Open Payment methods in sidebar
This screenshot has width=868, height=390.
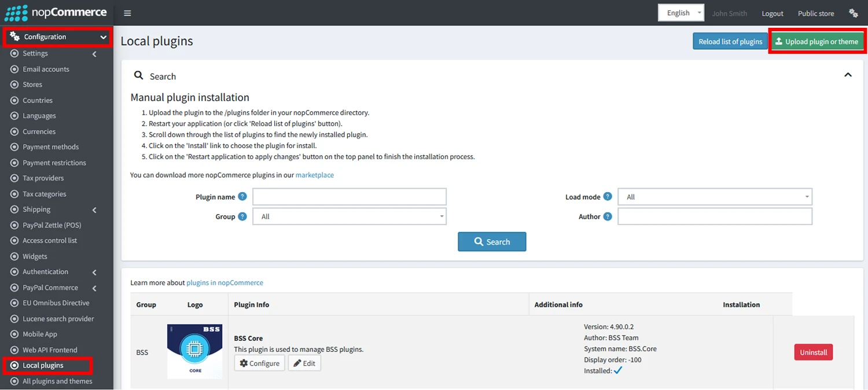coord(50,147)
